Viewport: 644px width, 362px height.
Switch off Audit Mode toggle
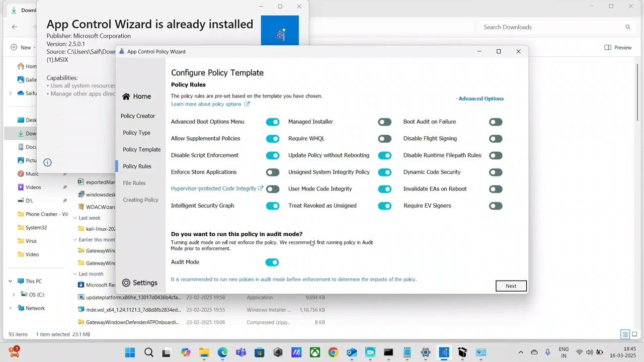click(x=272, y=262)
